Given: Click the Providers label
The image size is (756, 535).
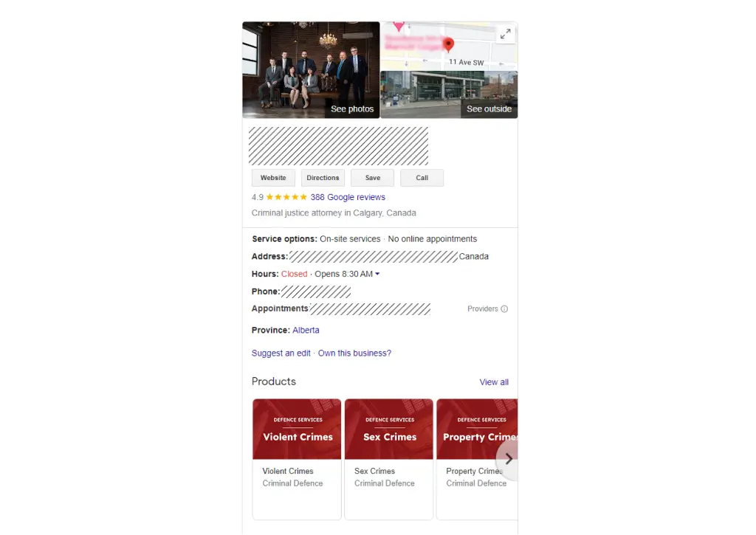Looking at the screenshot, I should pos(482,309).
